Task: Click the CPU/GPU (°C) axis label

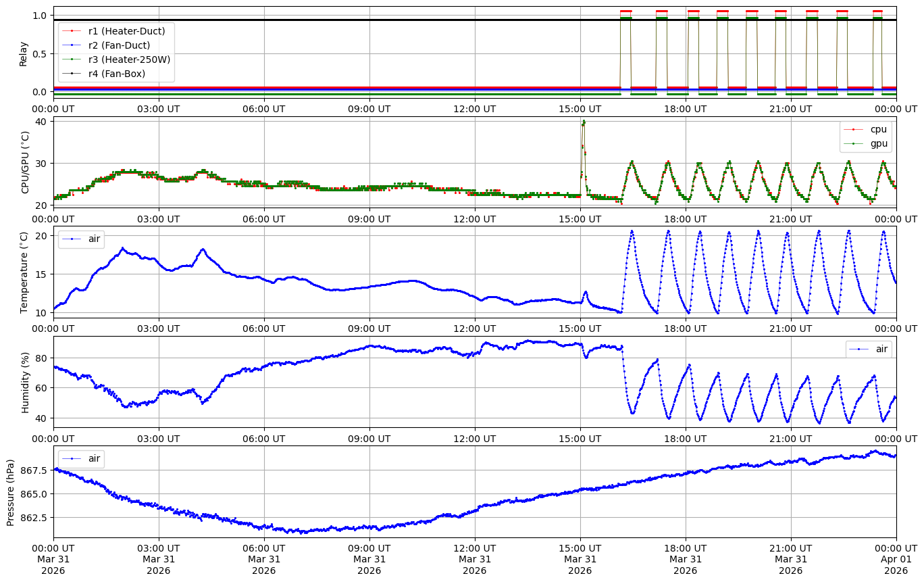Action: [26, 162]
